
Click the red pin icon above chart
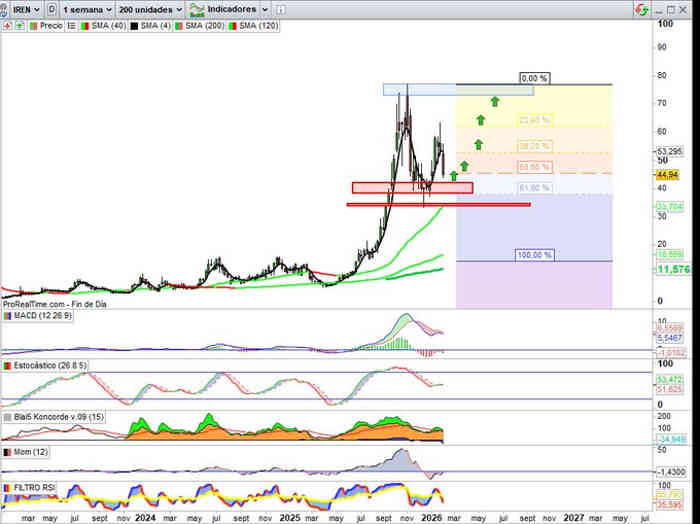pos(6,25)
